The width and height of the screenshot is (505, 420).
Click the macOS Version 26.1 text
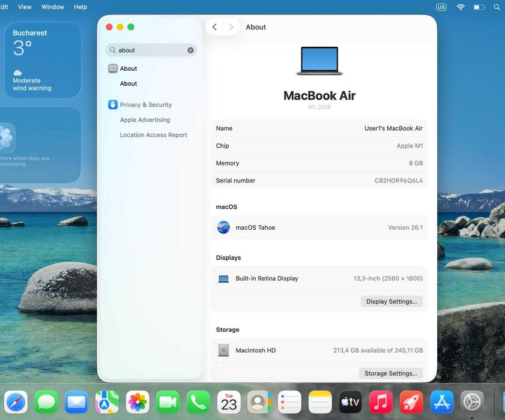click(x=405, y=227)
